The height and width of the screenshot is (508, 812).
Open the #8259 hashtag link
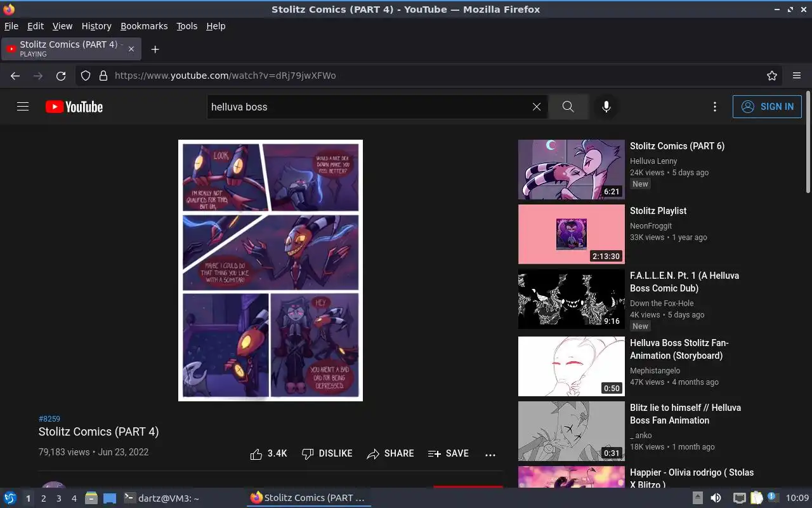click(x=49, y=419)
